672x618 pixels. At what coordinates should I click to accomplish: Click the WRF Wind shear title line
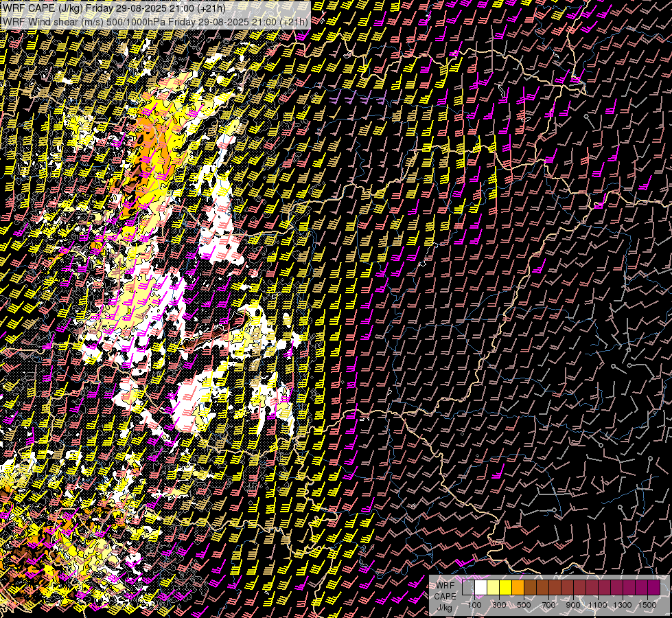155,22
